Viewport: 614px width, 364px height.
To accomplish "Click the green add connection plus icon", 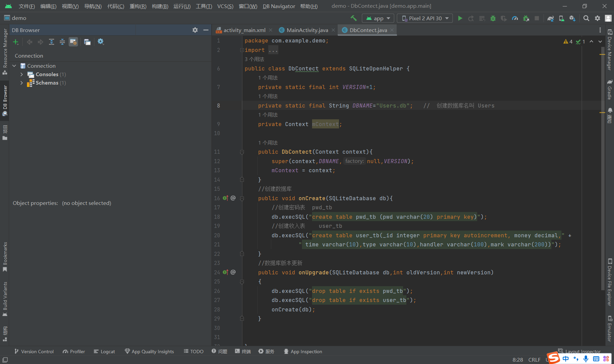I will tap(16, 42).
